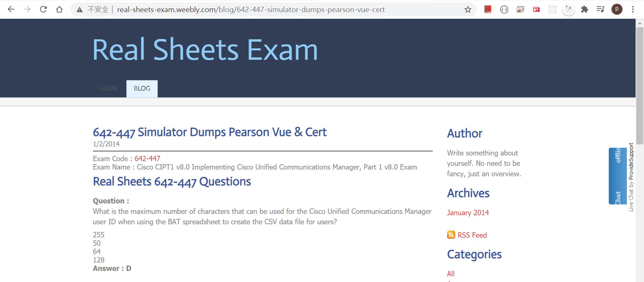
Task: Switch to the HOME tab
Action: tap(108, 89)
